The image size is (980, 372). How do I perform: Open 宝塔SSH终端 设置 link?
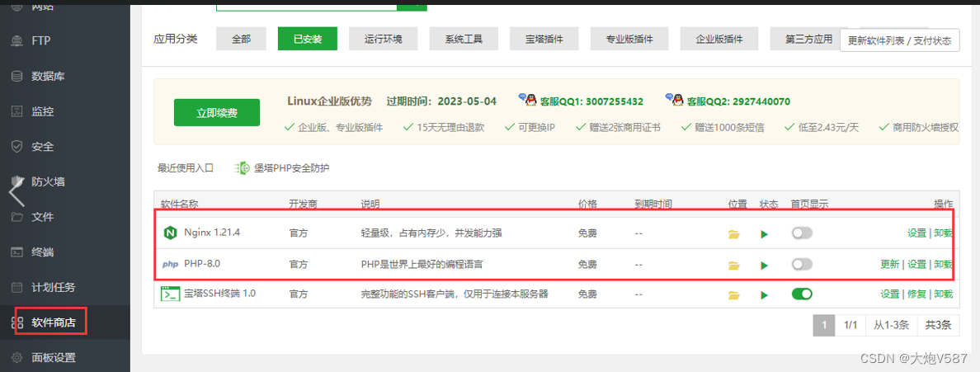click(890, 294)
